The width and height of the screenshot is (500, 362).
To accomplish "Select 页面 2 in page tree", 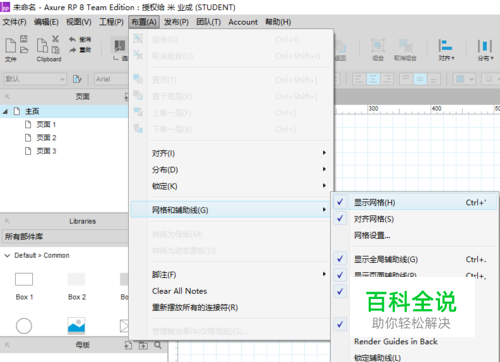I will [46, 138].
